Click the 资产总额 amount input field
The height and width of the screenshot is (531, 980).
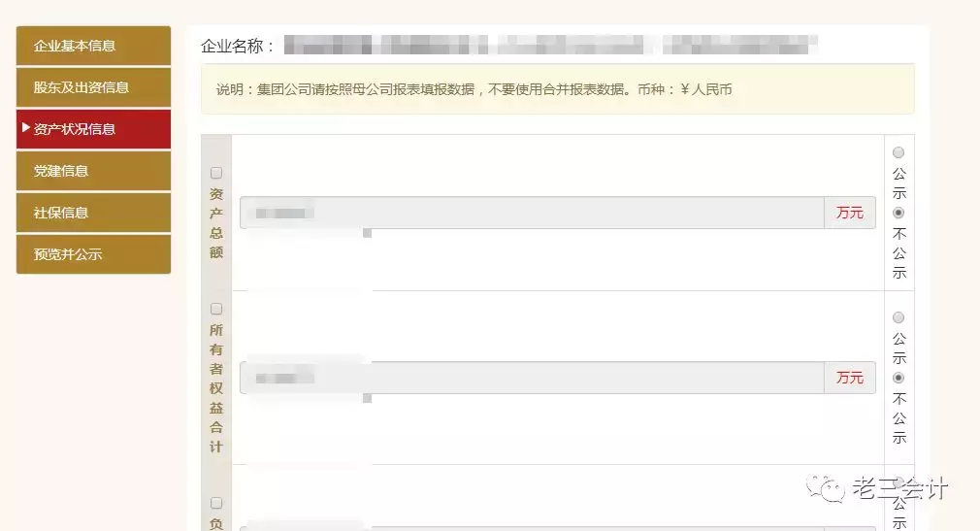tap(532, 213)
